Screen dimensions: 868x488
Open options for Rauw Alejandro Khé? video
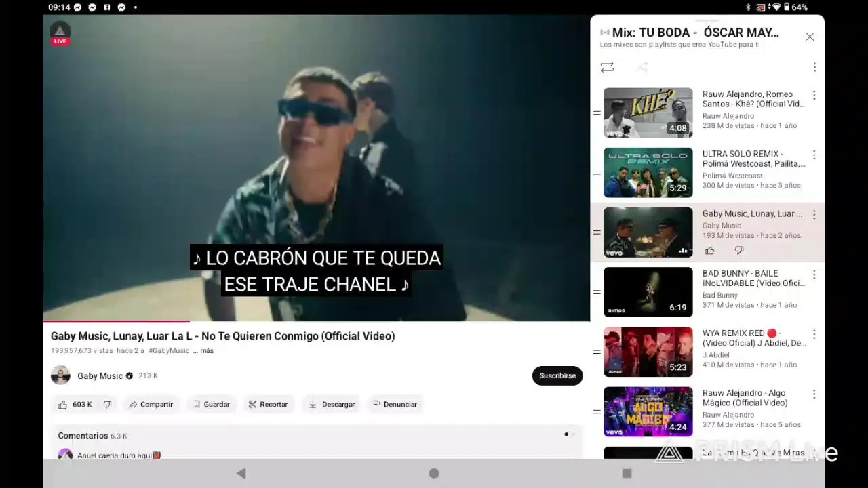click(814, 96)
